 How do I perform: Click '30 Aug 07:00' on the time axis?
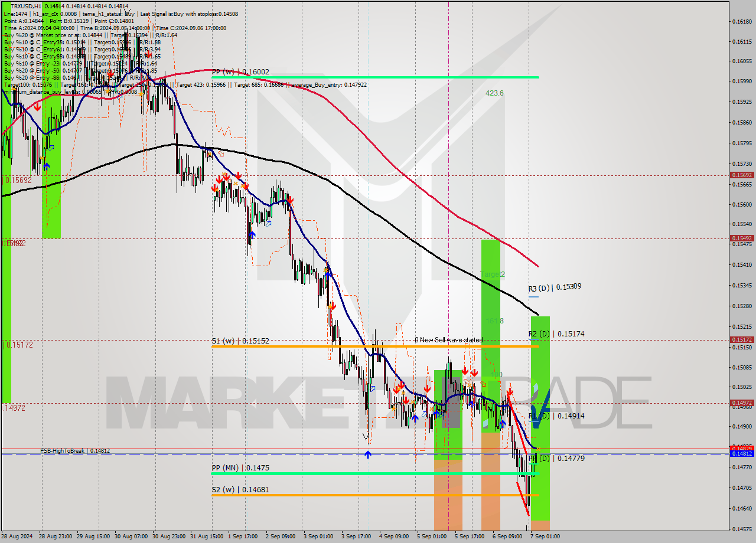pos(131,537)
